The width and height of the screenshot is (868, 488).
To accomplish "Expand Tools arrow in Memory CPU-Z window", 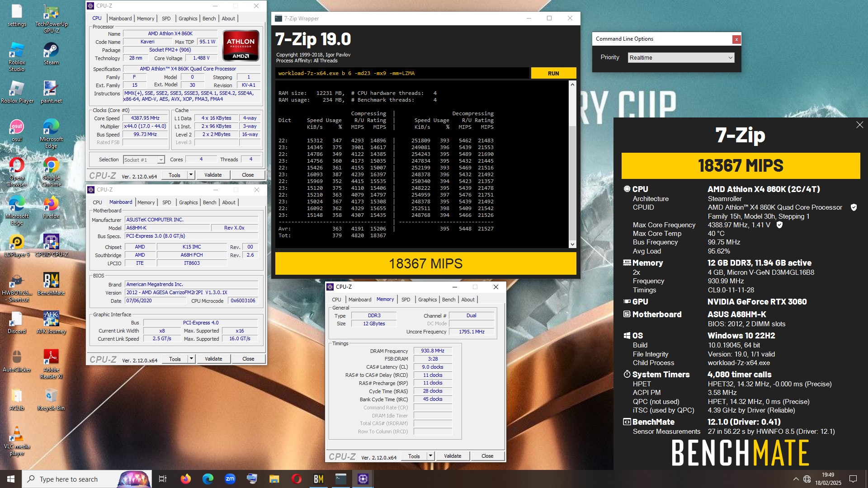I will [430, 456].
